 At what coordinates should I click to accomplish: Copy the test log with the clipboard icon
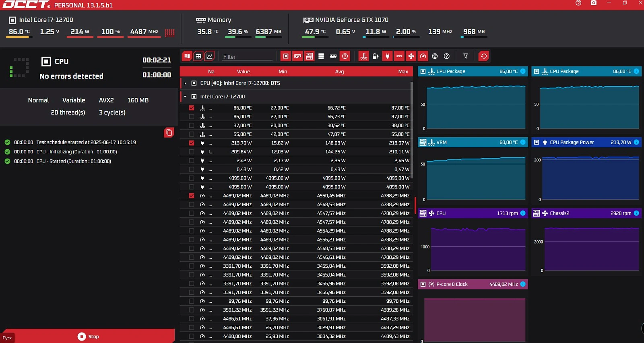(169, 132)
